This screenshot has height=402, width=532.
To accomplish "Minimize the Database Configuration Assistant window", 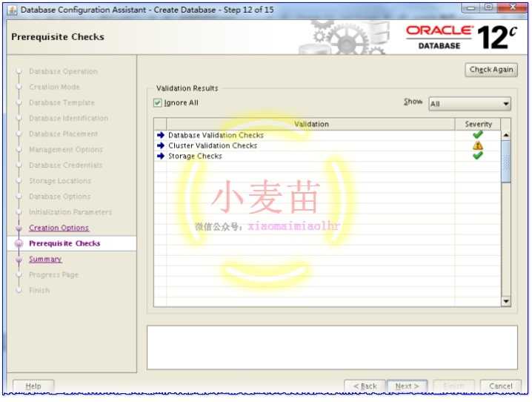I will 471,8.
